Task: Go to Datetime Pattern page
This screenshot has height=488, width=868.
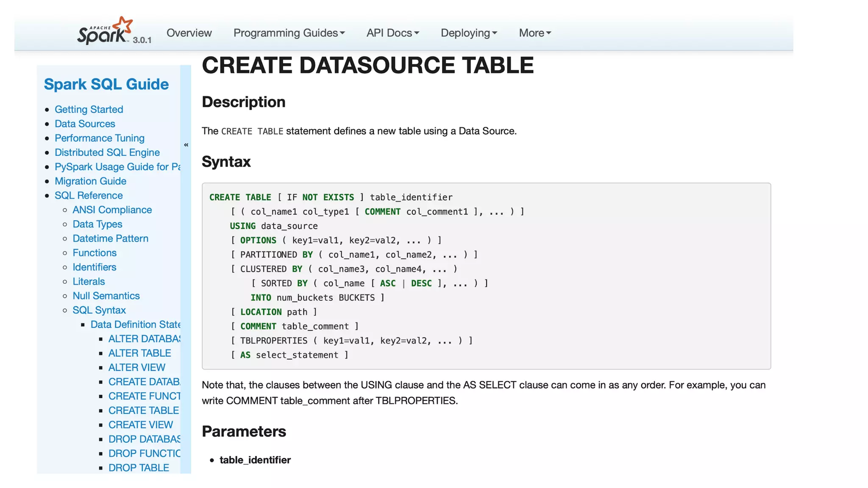Action: point(110,238)
